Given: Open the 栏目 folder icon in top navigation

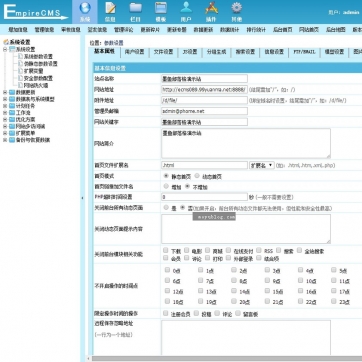Looking at the screenshot, I should point(135,8).
